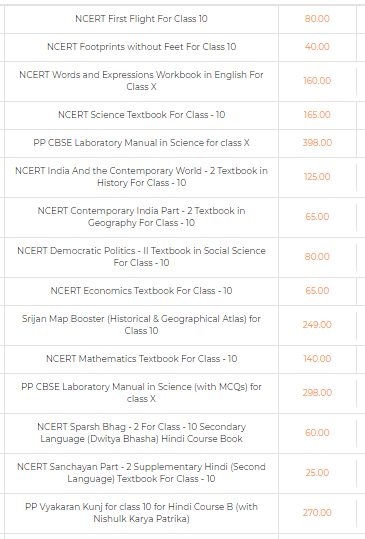Image resolution: width=365 pixels, height=539 pixels.
Task: Open Contemporary India Part - 2 Geography textbook
Action: pyautogui.click(x=141, y=217)
